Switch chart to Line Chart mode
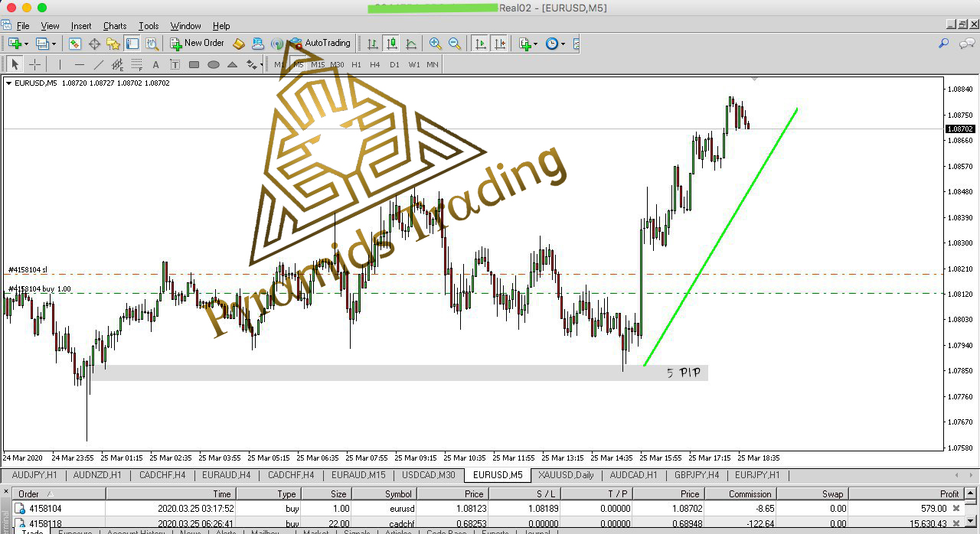 (x=411, y=44)
